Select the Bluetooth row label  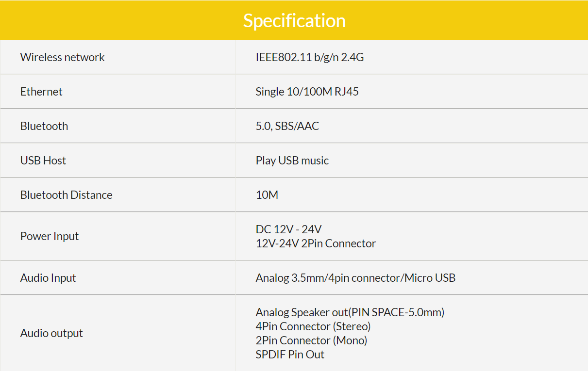[44, 126]
